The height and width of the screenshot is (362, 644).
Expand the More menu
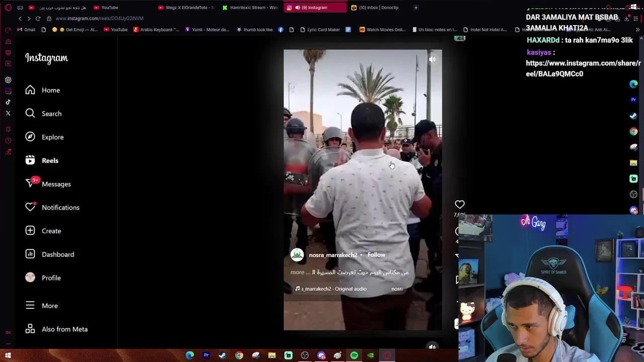click(42, 306)
